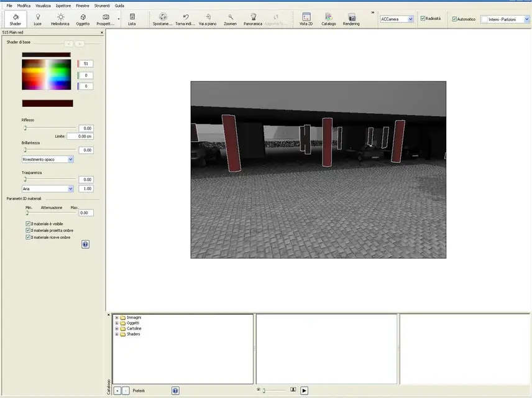Open the Ispettore menu
The width and height of the screenshot is (532, 398).
[63, 6]
